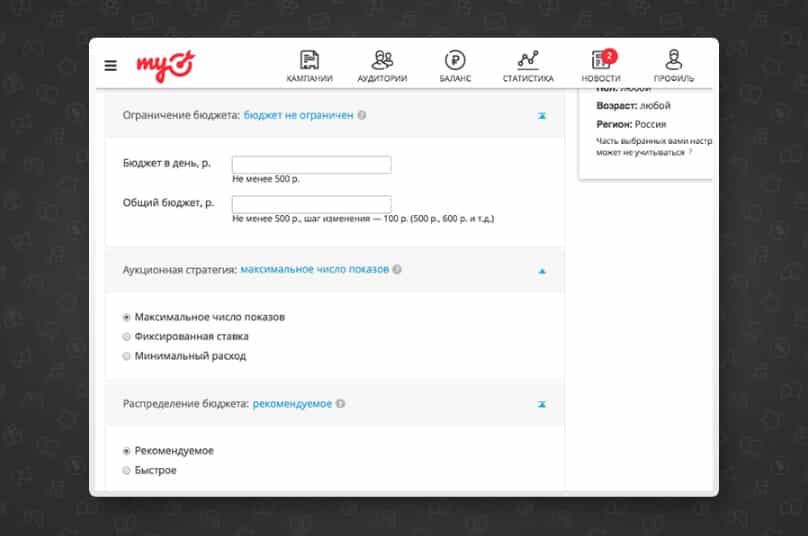Select Фиксированная ставка radio
This screenshot has height=536, width=808.
(126, 337)
